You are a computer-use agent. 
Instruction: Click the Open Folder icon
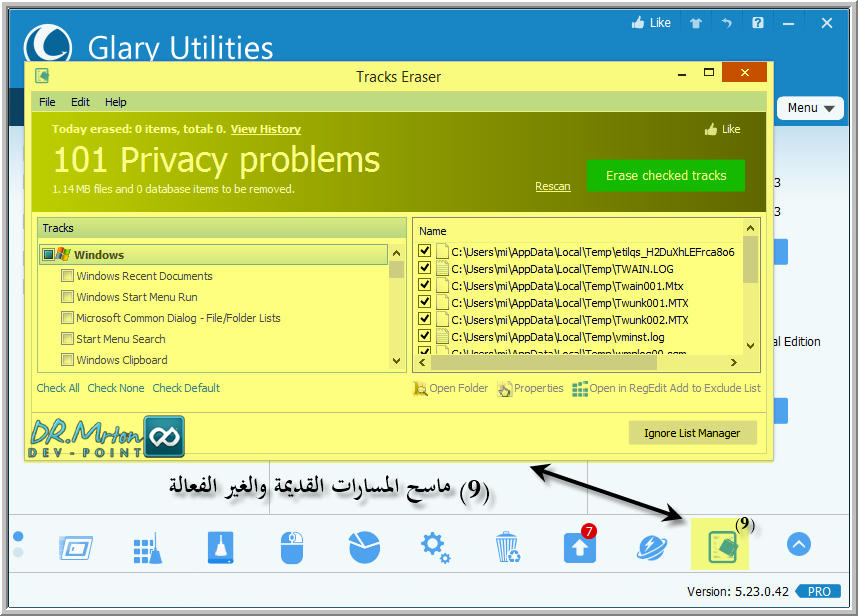coord(420,388)
